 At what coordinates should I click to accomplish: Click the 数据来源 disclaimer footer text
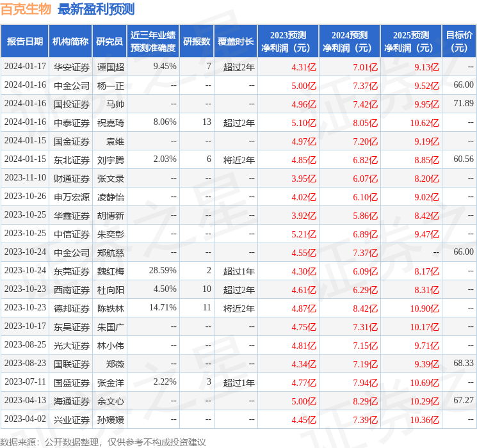point(103,442)
